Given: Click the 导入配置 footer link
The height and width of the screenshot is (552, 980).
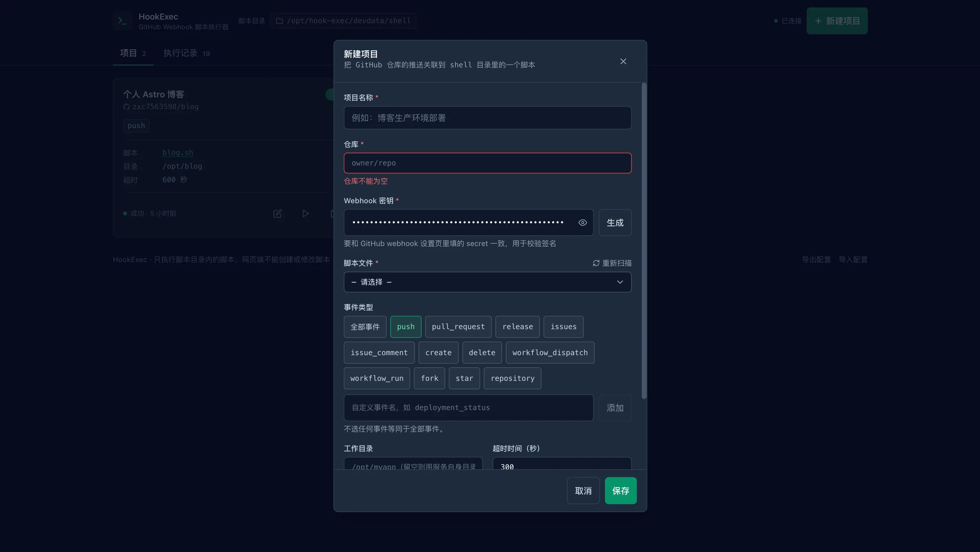Looking at the screenshot, I should pos(853,260).
